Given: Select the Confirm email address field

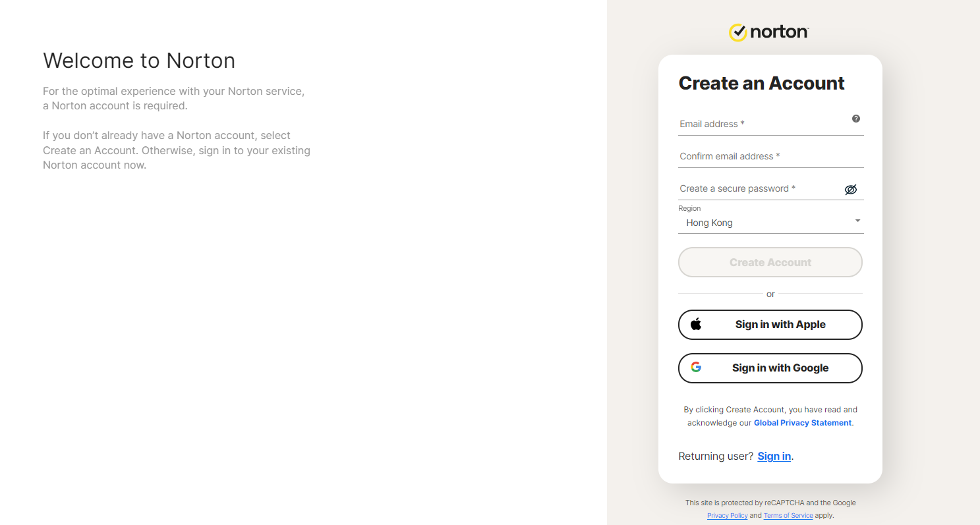Looking at the screenshot, I should tap(761, 156).
